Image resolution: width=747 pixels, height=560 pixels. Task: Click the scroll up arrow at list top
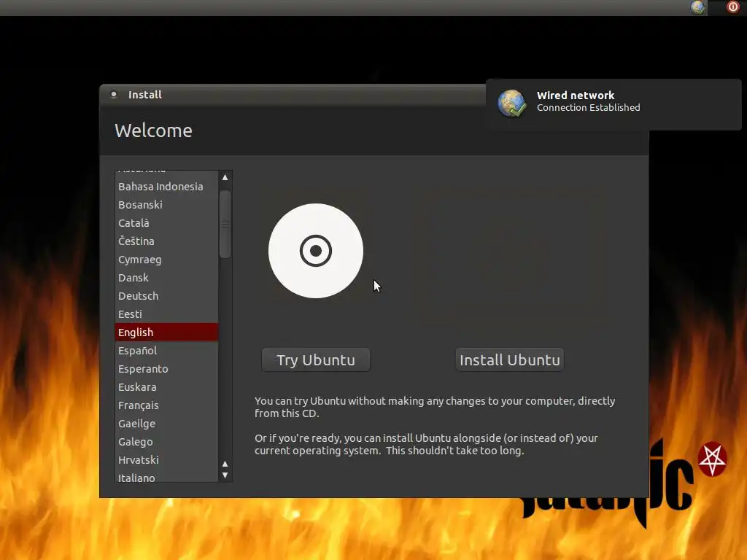point(225,177)
